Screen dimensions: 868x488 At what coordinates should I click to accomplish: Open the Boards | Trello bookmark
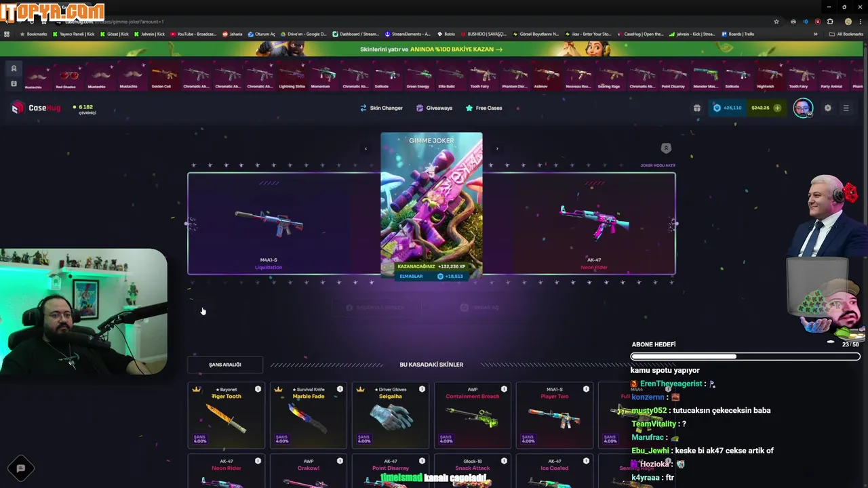pos(738,34)
